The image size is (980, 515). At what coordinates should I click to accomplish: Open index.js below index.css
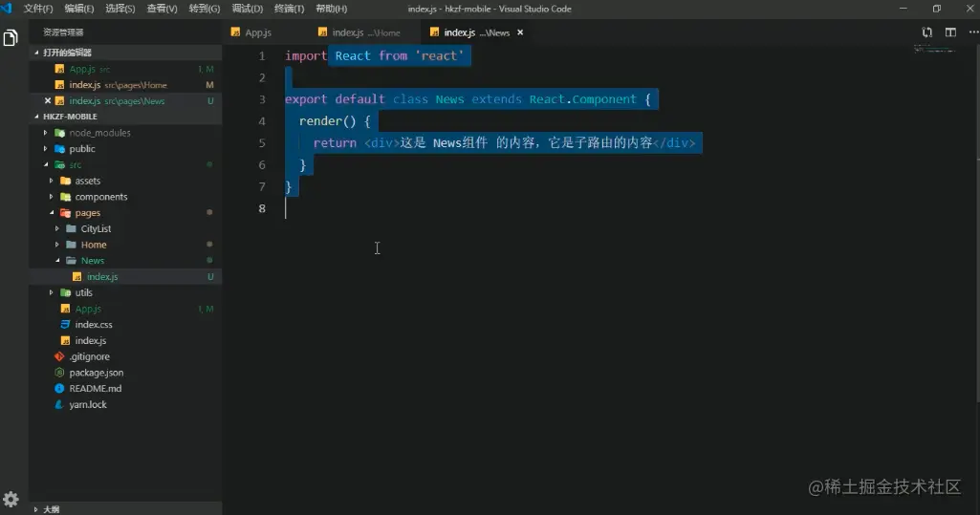pyautogui.click(x=125, y=340)
